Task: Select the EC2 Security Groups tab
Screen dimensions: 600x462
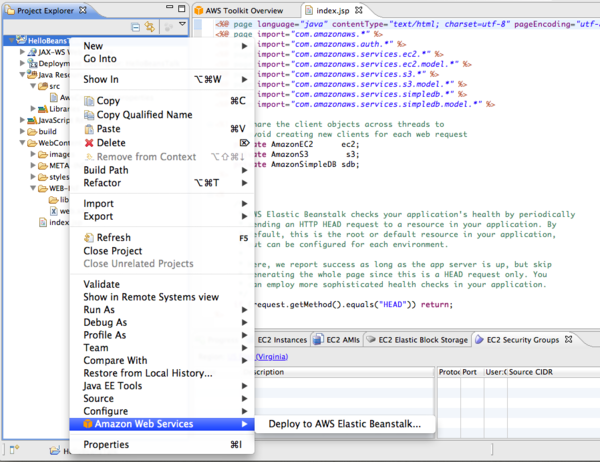Action: click(517, 340)
